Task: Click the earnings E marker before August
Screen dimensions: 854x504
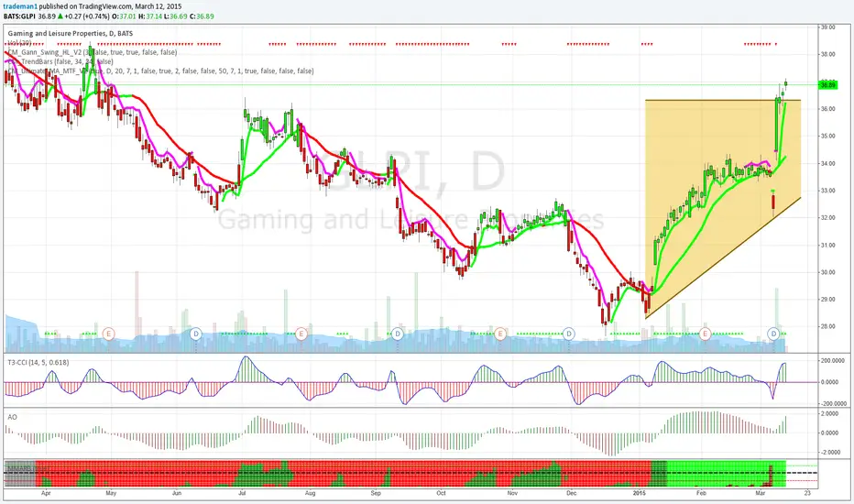Action: pyautogui.click(x=301, y=334)
